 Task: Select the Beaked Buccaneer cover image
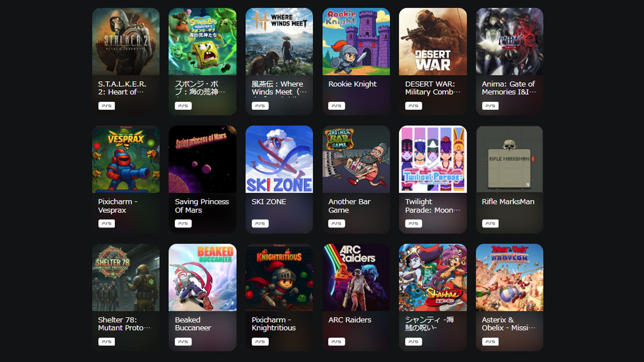[x=202, y=277]
